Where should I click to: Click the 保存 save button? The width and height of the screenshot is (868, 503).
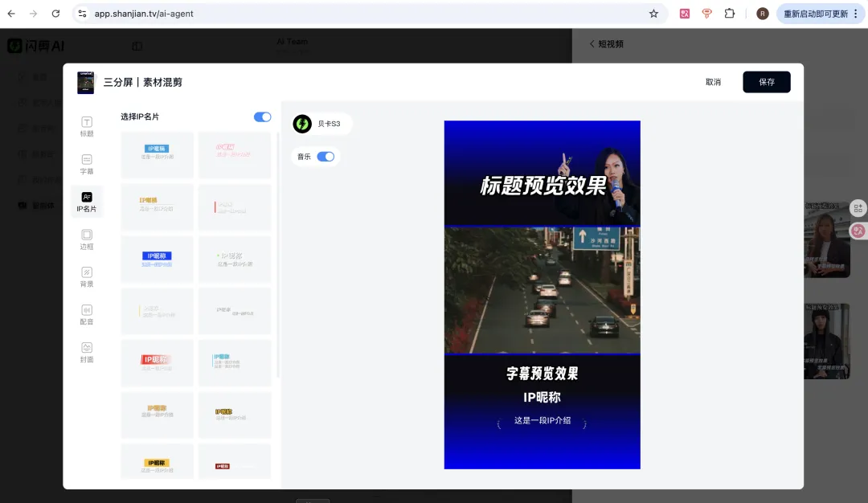click(766, 82)
